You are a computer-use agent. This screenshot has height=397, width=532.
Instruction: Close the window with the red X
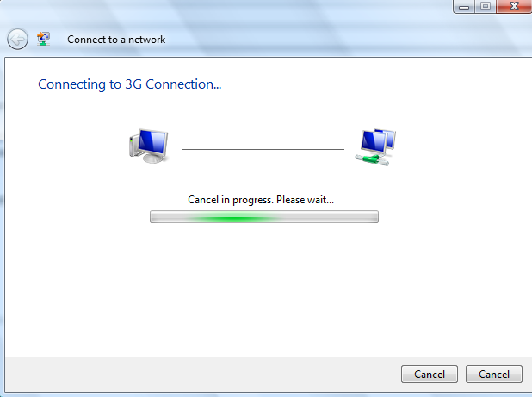tap(514, 6)
